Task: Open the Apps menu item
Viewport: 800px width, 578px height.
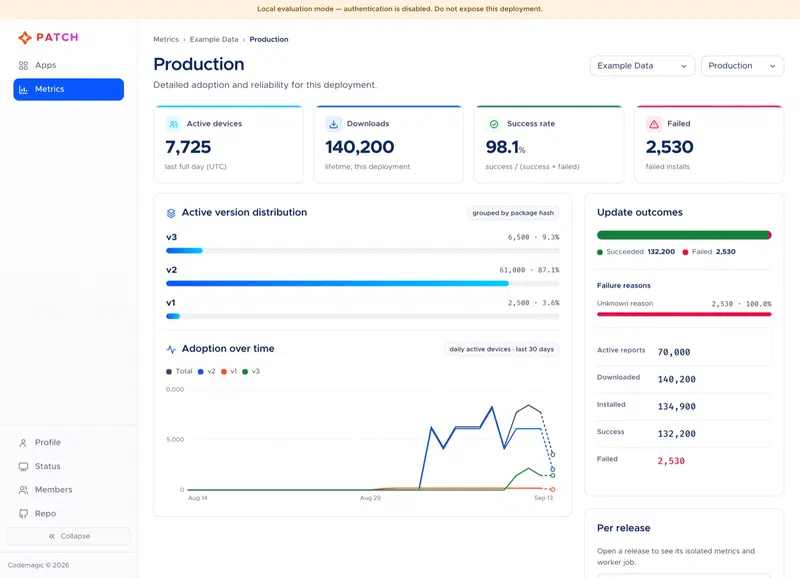Action: click(x=68, y=65)
